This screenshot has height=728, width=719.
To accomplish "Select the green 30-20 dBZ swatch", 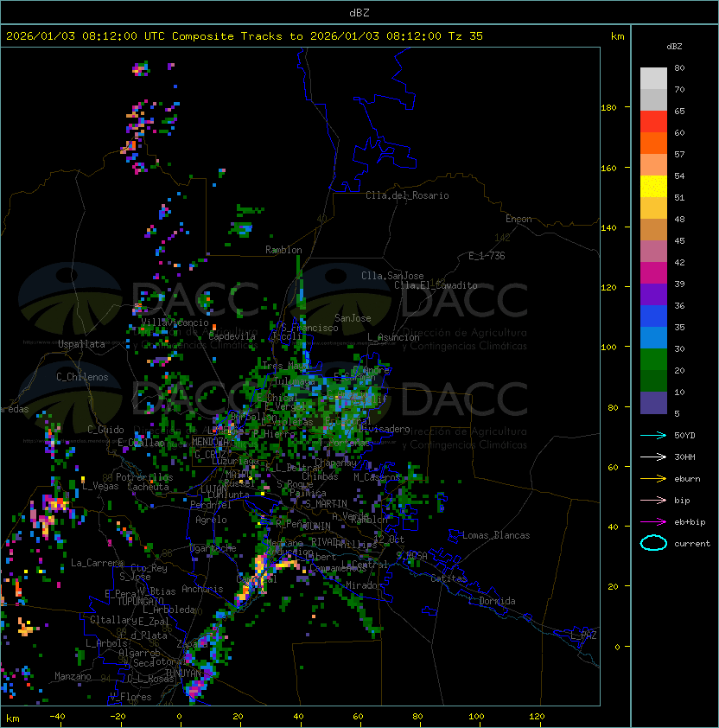I will tap(653, 360).
